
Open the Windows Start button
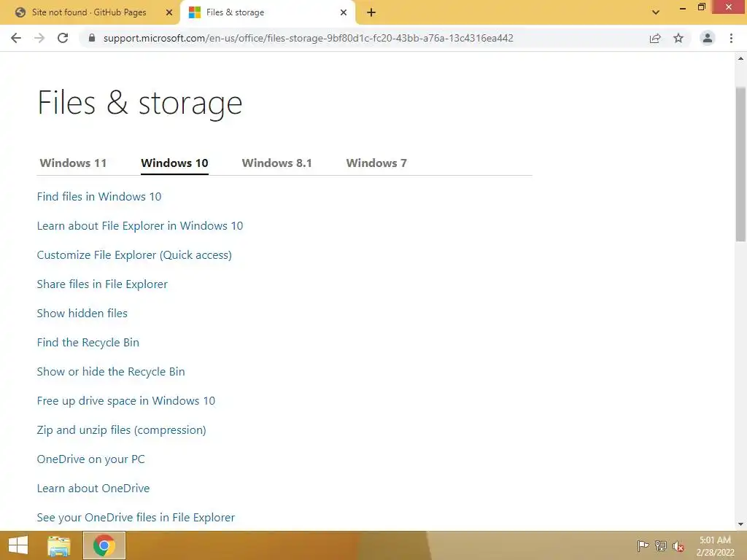[18, 545]
